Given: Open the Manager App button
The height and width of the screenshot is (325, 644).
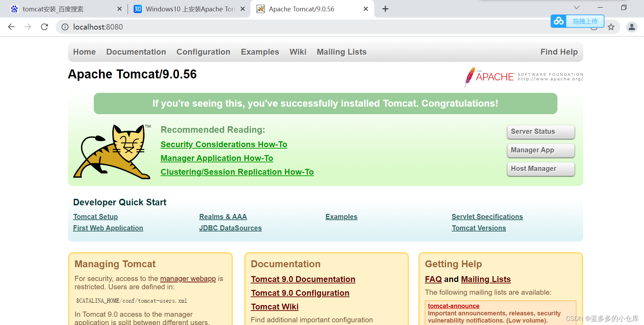Looking at the screenshot, I should [541, 150].
